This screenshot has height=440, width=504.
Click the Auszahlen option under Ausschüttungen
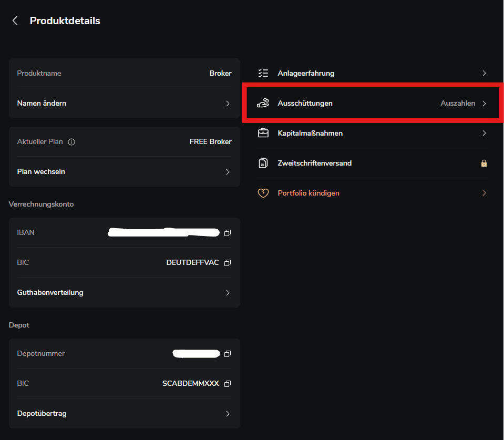click(458, 104)
